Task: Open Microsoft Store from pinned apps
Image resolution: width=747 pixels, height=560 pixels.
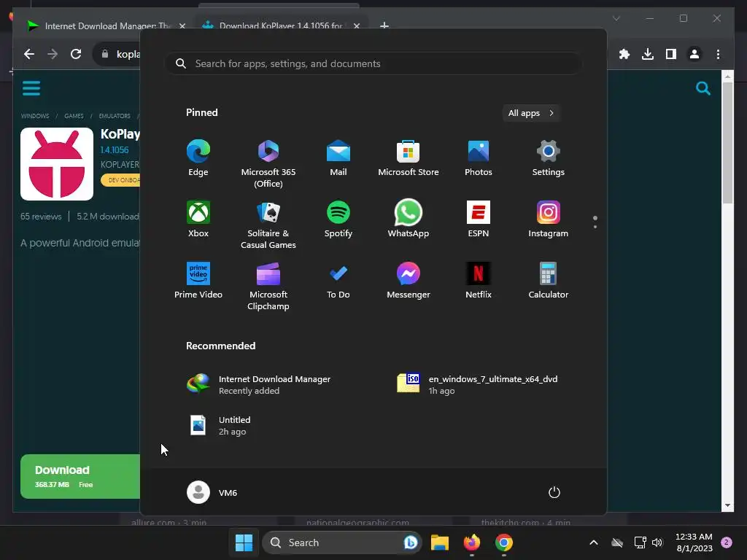Action: coord(409,158)
